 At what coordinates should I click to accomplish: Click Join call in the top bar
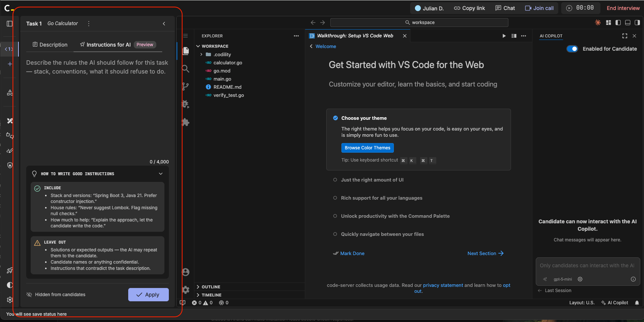pyautogui.click(x=539, y=8)
